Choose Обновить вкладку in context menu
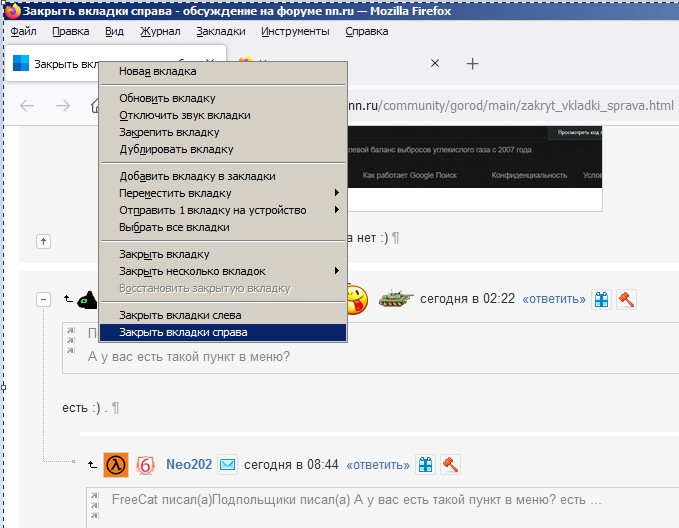Image resolution: width=679 pixels, height=528 pixels. 223,98
